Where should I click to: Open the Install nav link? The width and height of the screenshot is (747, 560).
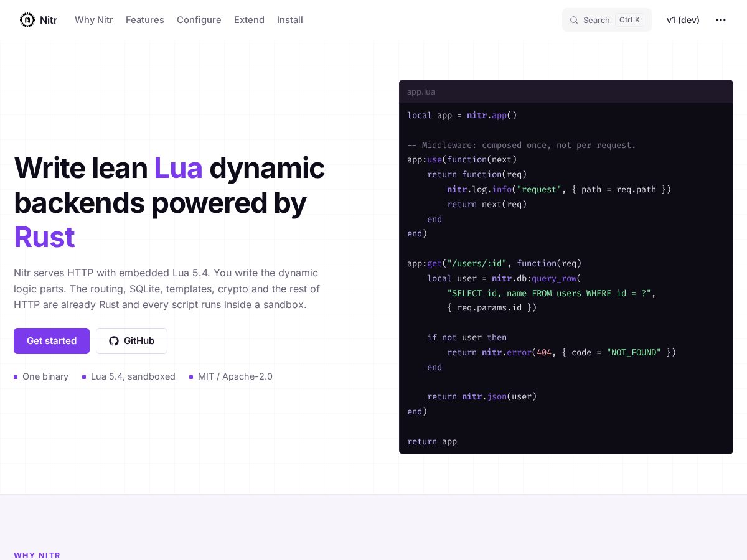290,20
